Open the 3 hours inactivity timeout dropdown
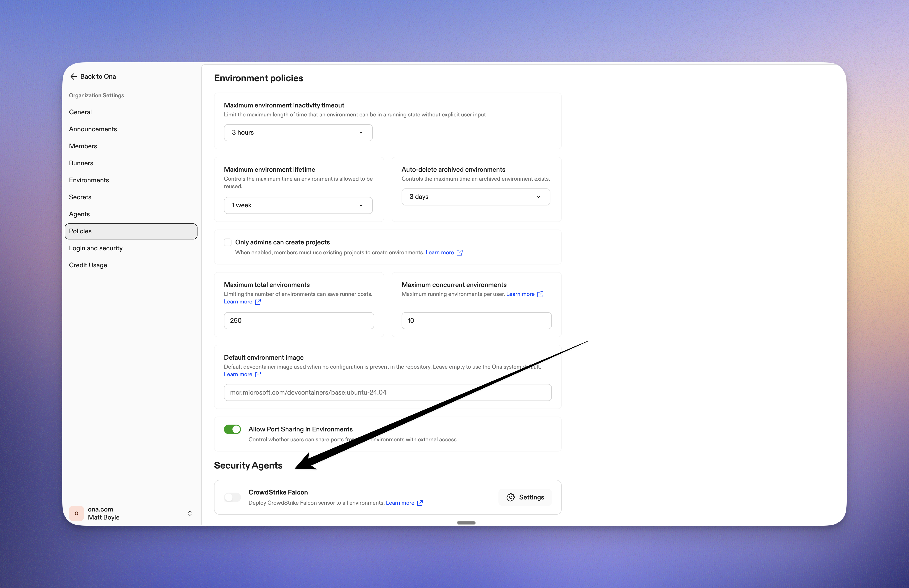This screenshot has width=909, height=588. [x=298, y=132]
